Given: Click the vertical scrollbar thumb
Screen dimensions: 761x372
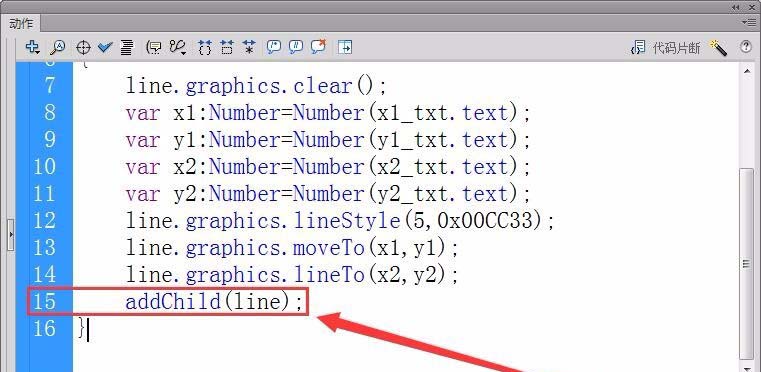Looking at the screenshot, I should pos(747,264).
